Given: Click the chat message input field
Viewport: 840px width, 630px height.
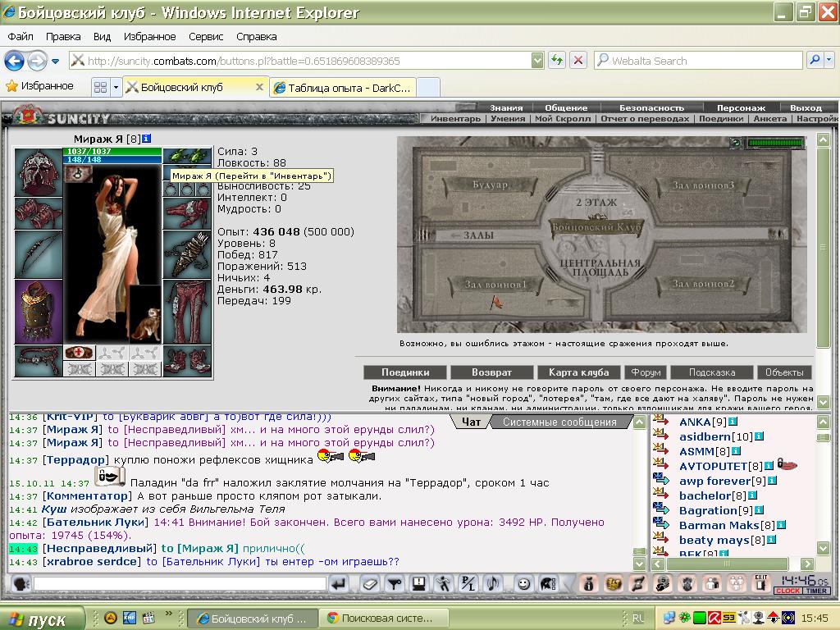Looking at the screenshot, I should click(x=180, y=583).
